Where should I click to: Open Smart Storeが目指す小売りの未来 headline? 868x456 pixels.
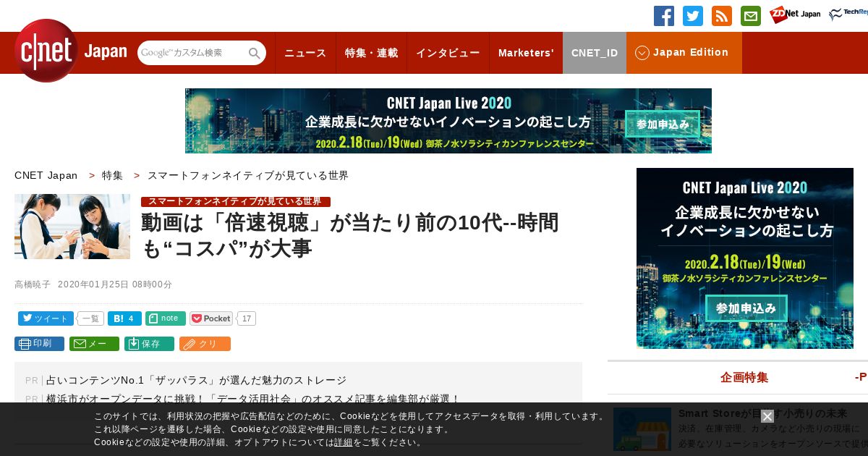coord(762,413)
